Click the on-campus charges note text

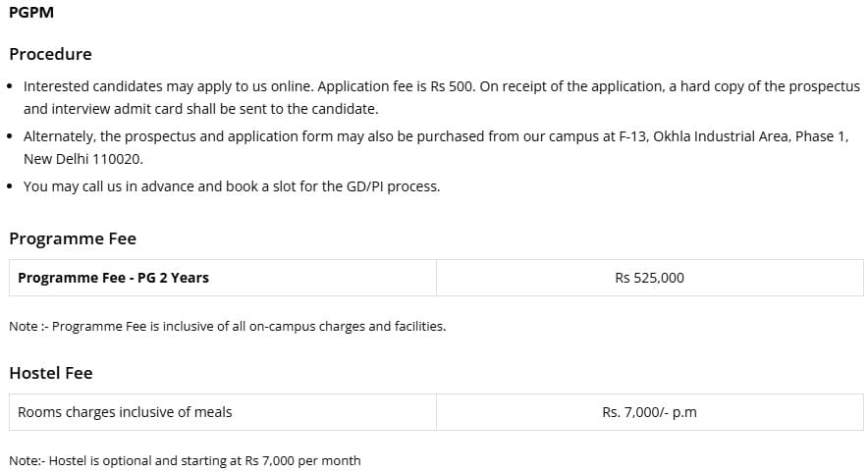(227, 326)
